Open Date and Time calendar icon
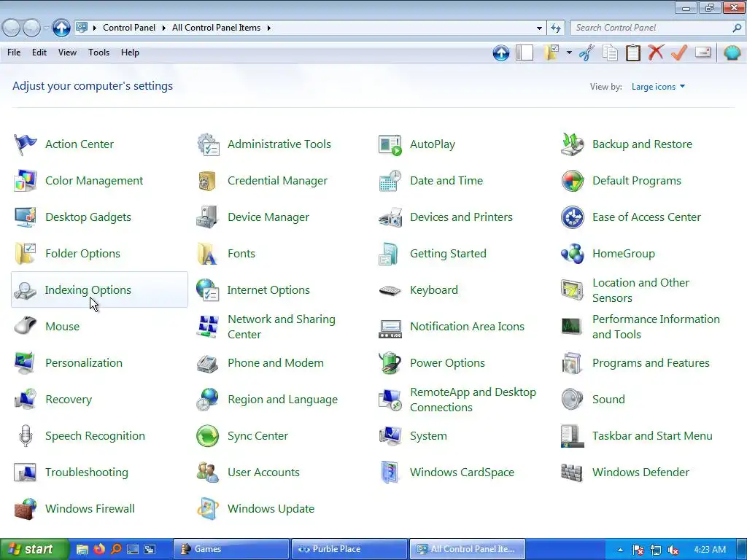 pos(390,181)
